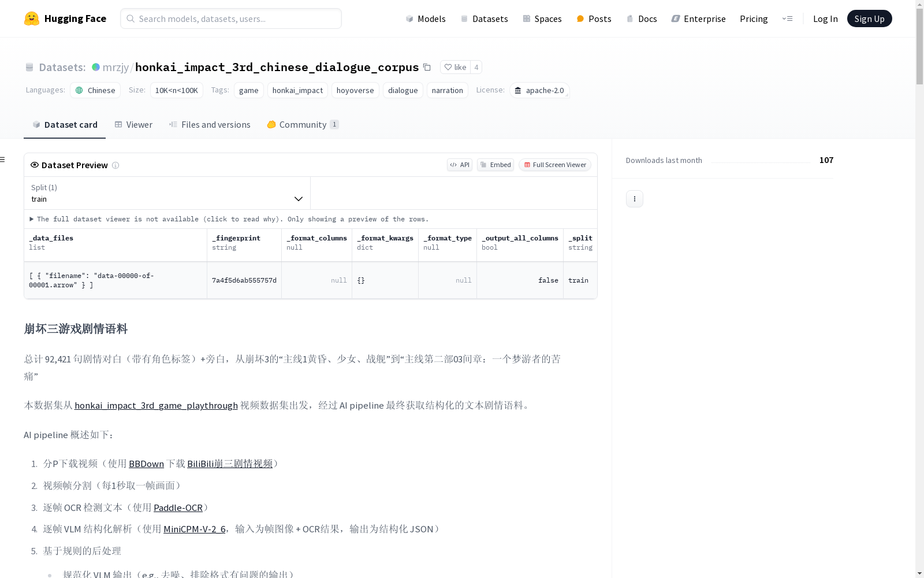The image size is (924, 578).
Task: Click the _format_columns column header
Action: 317,245
